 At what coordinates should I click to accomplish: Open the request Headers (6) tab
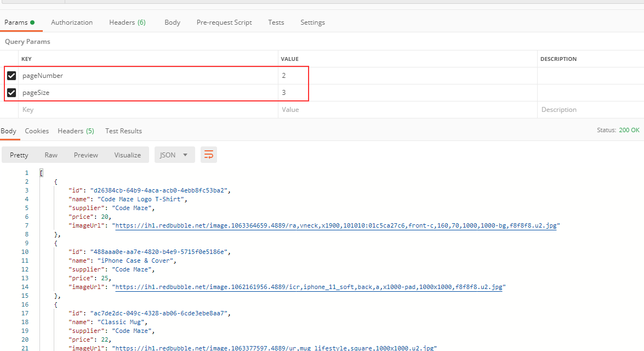127,22
